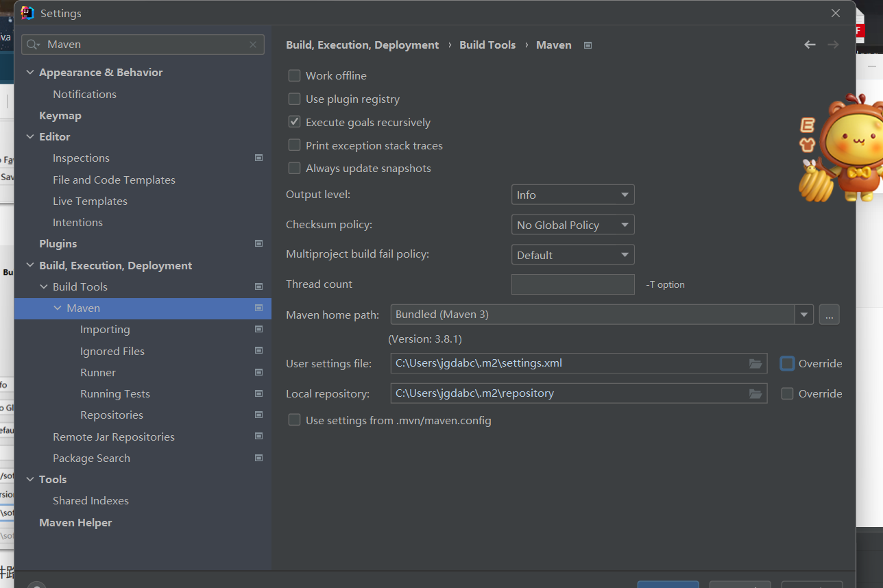Image resolution: width=883 pixels, height=588 pixels.
Task: Click the User settings file path field
Action: (x=579, y=363)
